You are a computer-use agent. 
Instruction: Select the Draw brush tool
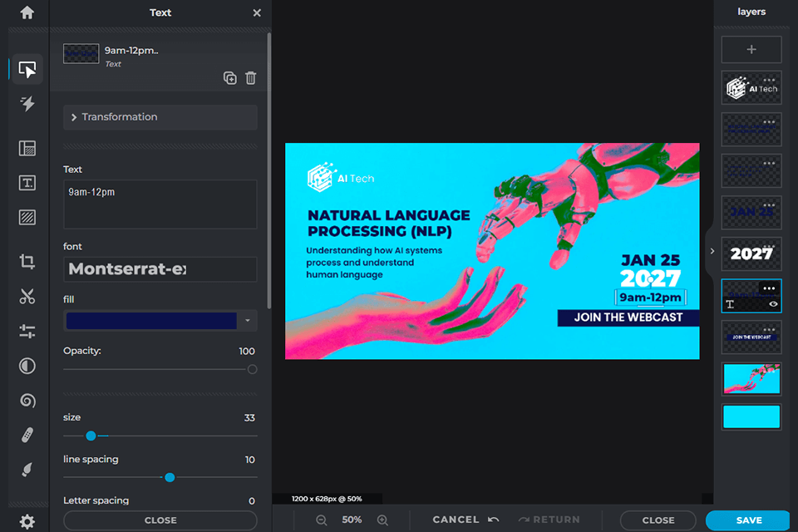(x=27, y=470)
